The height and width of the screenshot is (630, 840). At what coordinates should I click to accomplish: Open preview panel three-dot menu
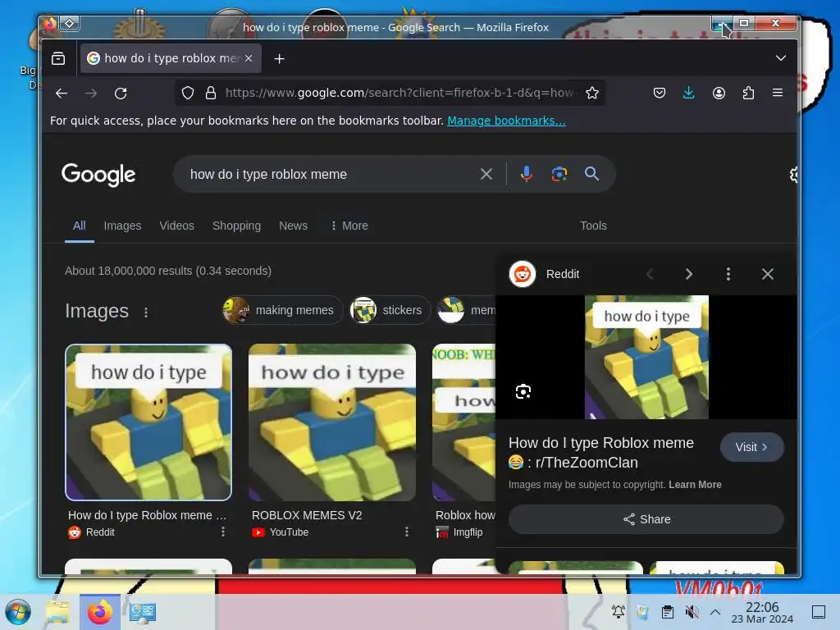[728, 274]
